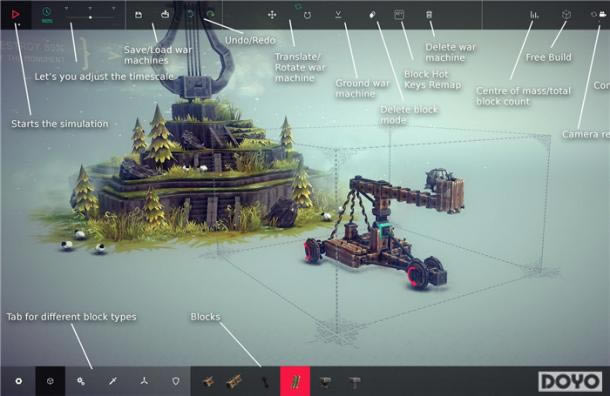The image size is (610, 396).
Task: Pick the dark wooden pole block
Action: [265, 382]
